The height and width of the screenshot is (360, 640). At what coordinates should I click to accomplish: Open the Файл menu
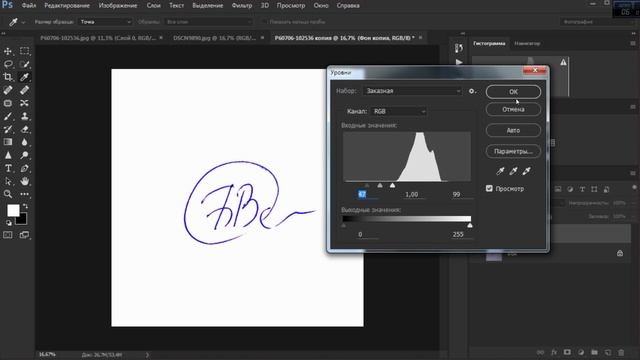pos(29,6)
